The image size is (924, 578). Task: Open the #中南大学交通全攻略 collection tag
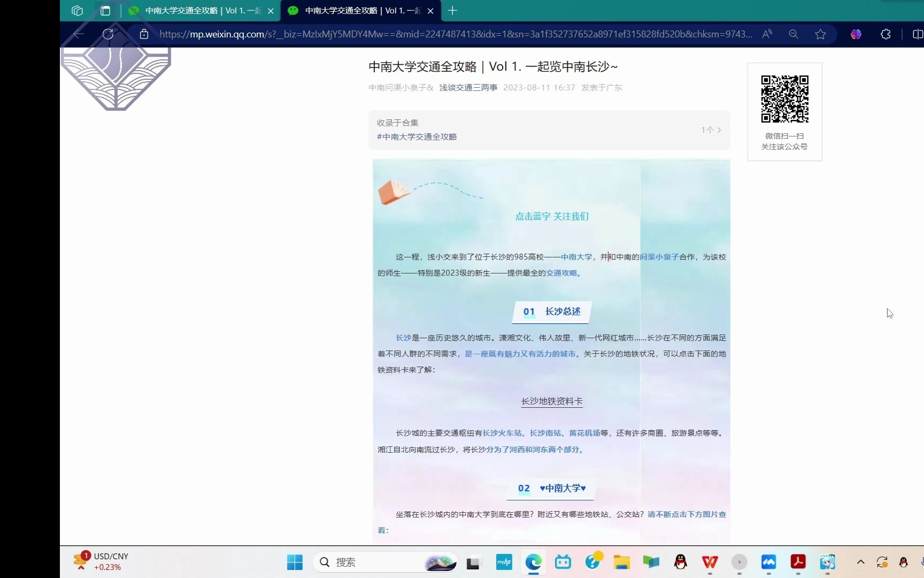tap(417, 137)
